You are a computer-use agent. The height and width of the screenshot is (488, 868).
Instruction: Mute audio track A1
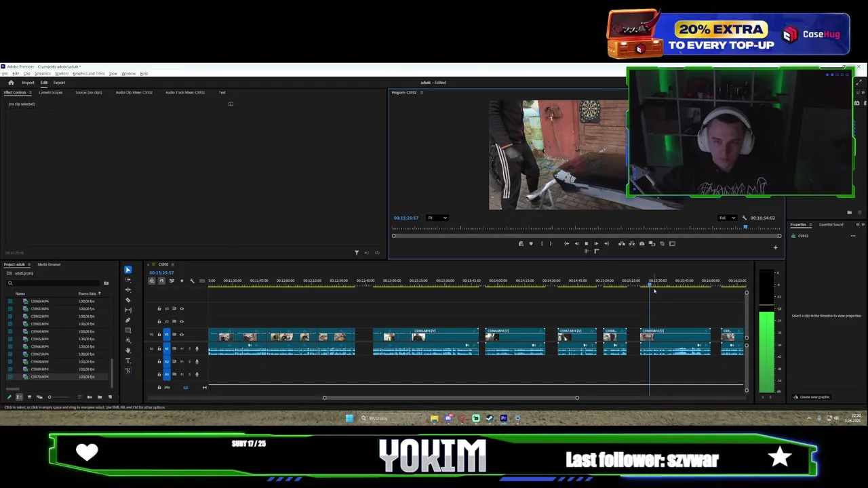pos(182,348)
